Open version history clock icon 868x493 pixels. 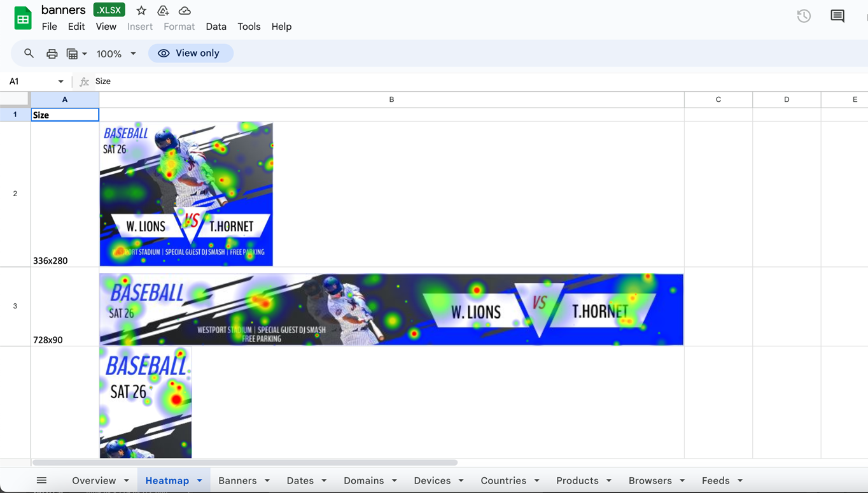(804, 17)
